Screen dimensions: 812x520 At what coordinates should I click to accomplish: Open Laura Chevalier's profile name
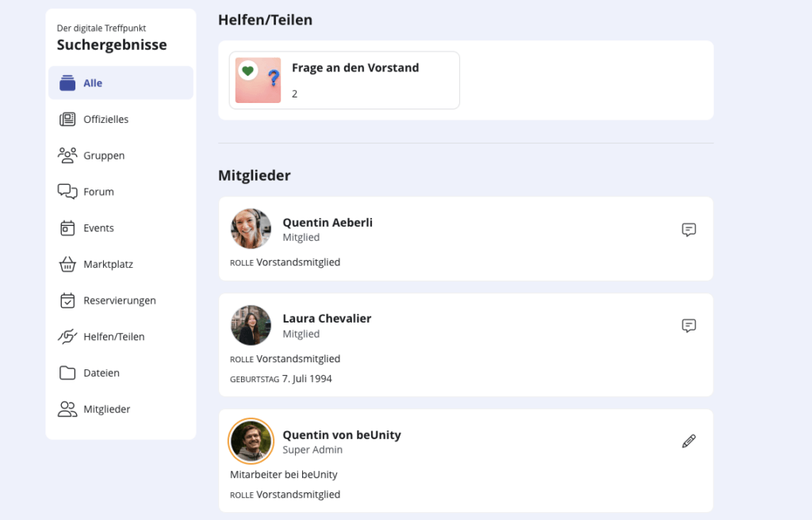pyautogui.click(x=327, y=319)
